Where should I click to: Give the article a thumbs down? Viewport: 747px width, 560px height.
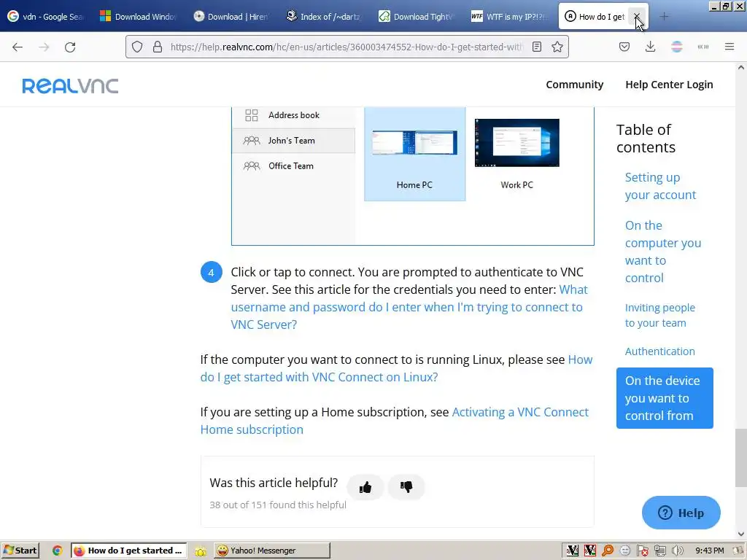click(406, 487)
